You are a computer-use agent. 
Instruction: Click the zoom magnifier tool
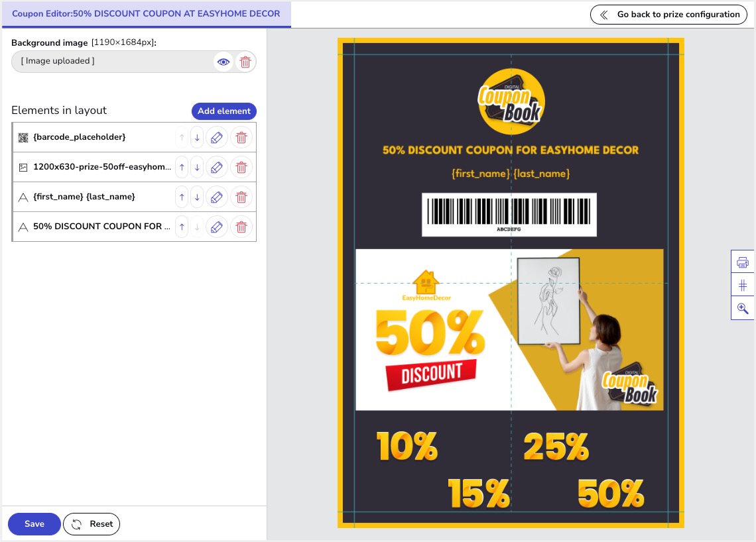[x=743, y=308]
